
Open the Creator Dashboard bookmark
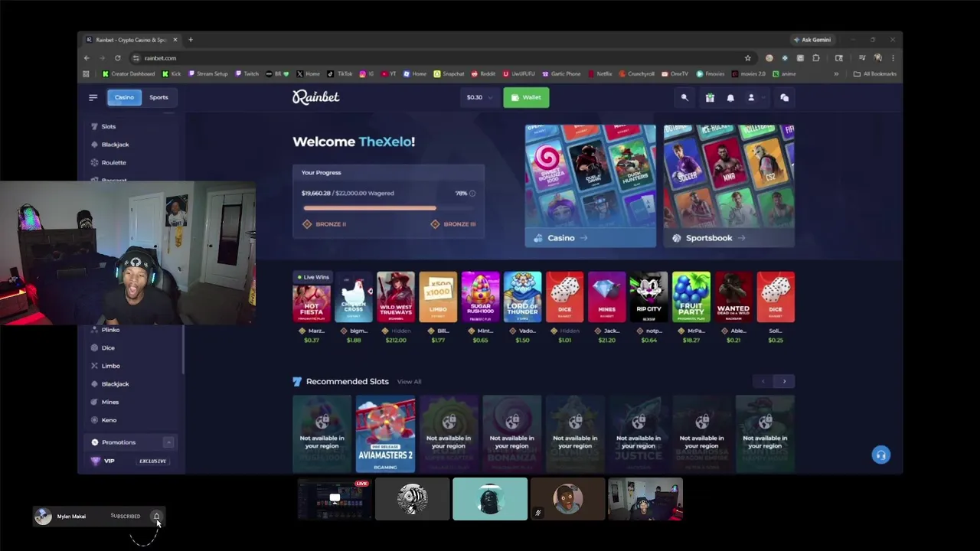click(129, 74)
